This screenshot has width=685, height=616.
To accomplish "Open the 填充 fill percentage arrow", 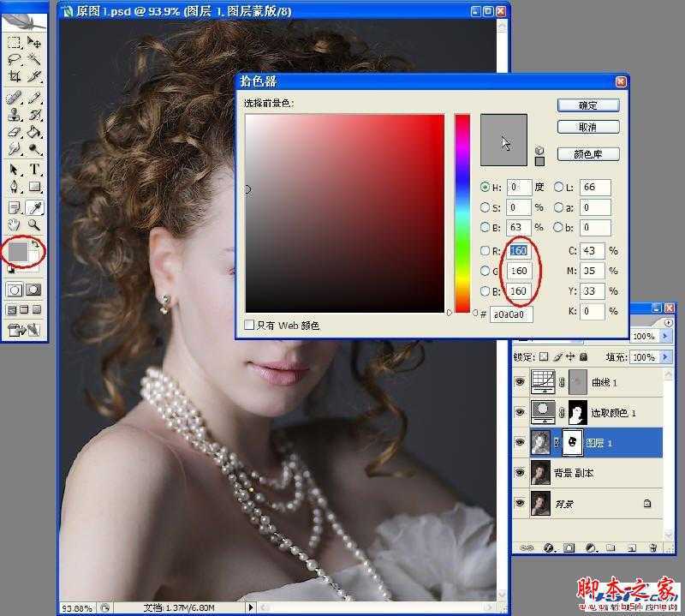I will (665, 356).
